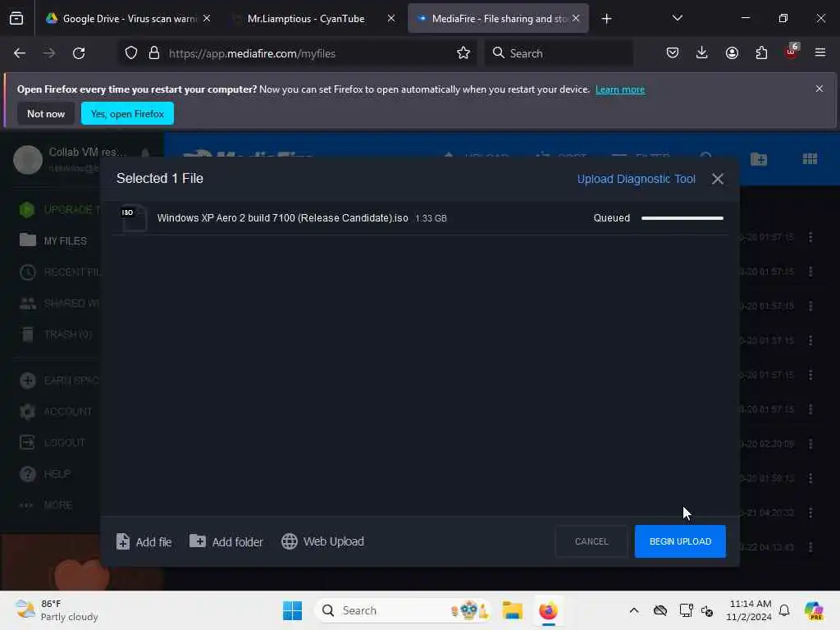Dismiss the Firefox notification bar

pyautogui.click(x=819, y=89)
